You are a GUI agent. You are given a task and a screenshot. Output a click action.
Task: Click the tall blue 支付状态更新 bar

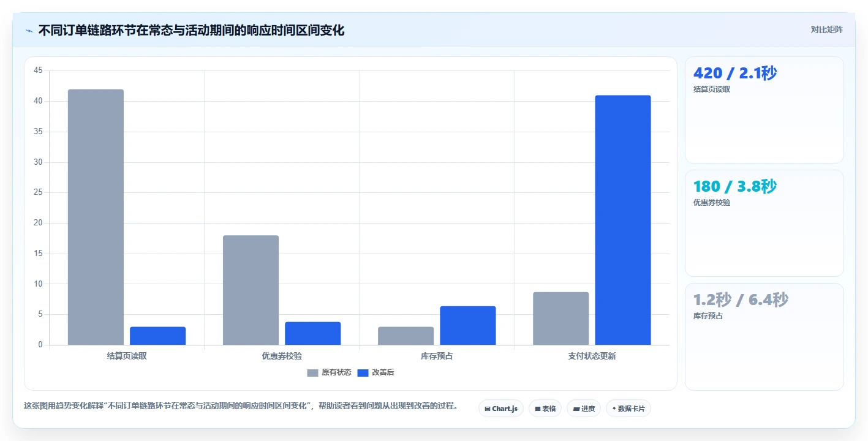coord(622,220)
